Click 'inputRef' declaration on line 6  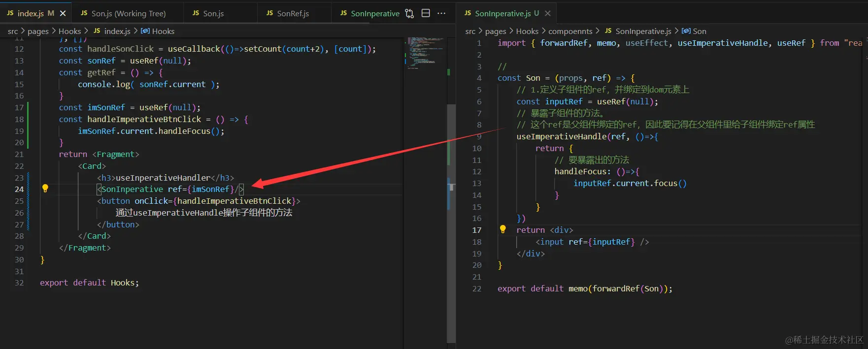pyautogui.click(x=564, y=101)
